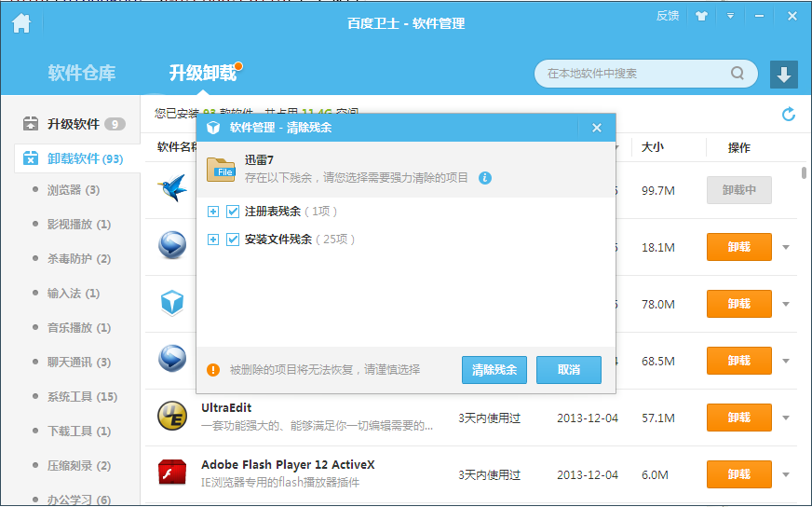Click the local software search field

click(633, 74)
